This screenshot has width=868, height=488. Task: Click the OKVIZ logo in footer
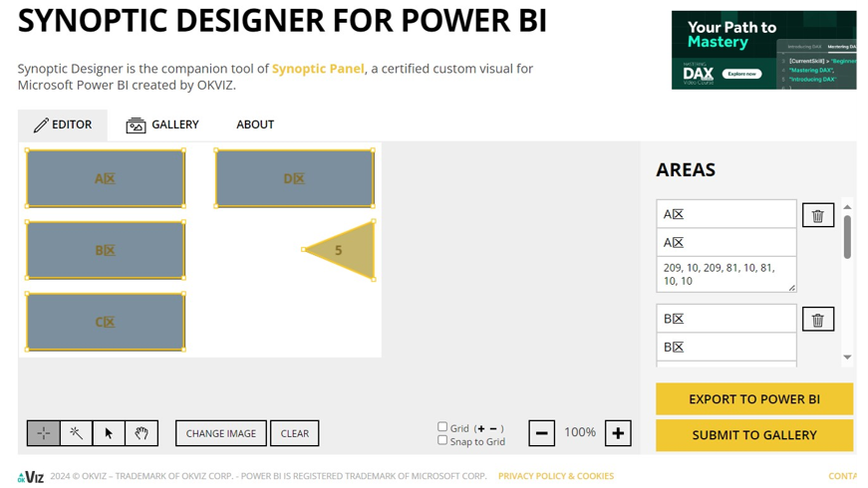[x=31, y=476]
